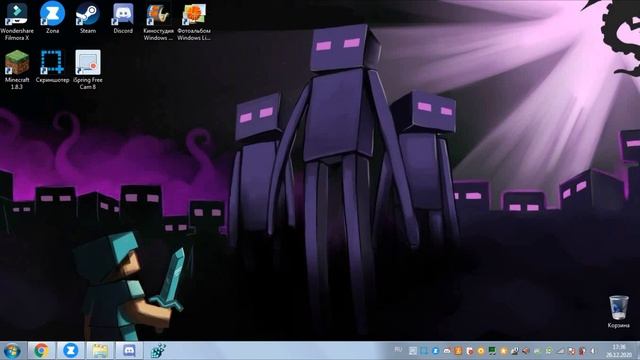Screen dimensions: 640x360
Task: Select the Minecraft 1.8.3 desktop icon
Action: (x=17, y=69)
